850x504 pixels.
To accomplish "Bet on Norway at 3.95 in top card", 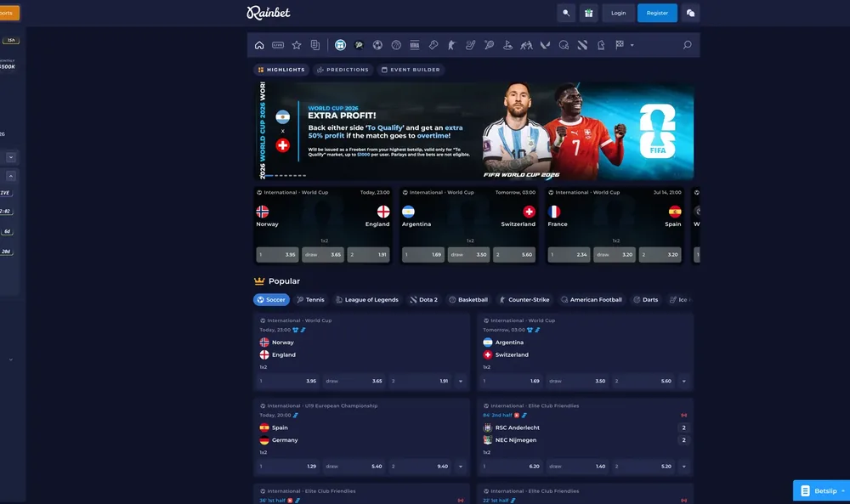I will 277,255.
